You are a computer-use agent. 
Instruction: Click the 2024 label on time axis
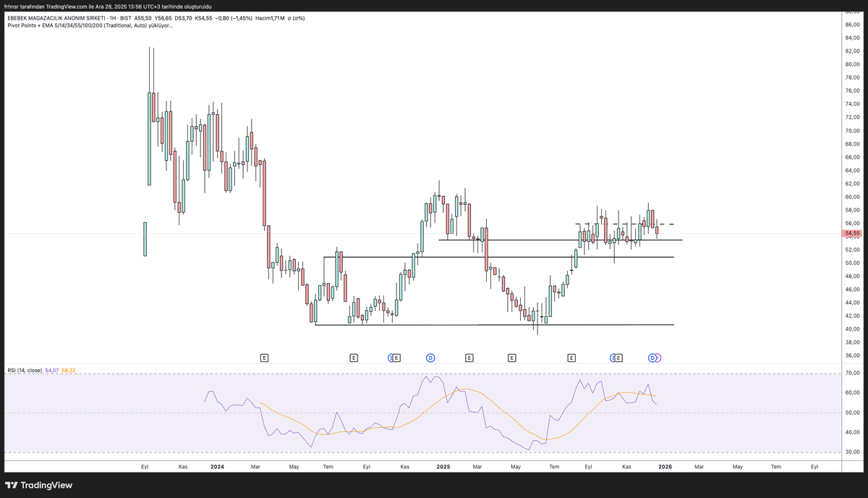coord(217,467)
